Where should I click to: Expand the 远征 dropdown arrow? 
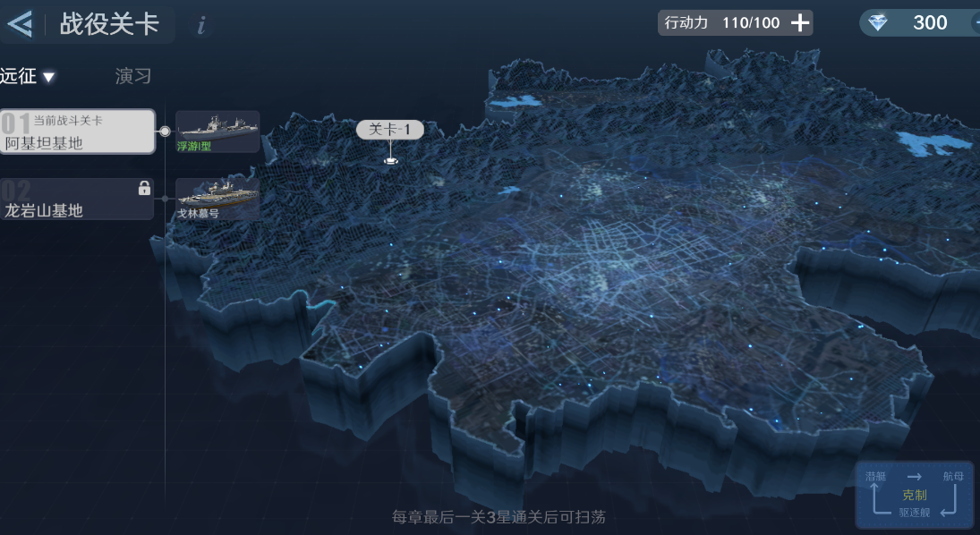click(49, 78)
